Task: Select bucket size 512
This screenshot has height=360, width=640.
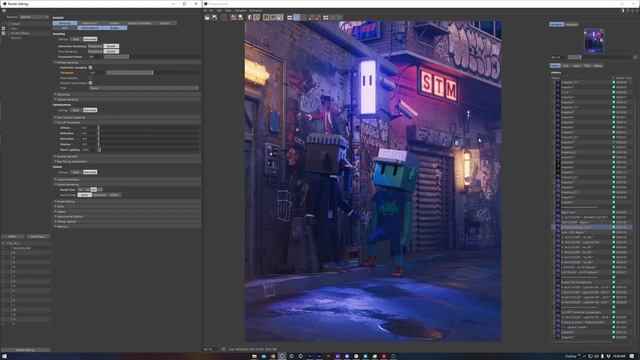Action: point(100,189)
